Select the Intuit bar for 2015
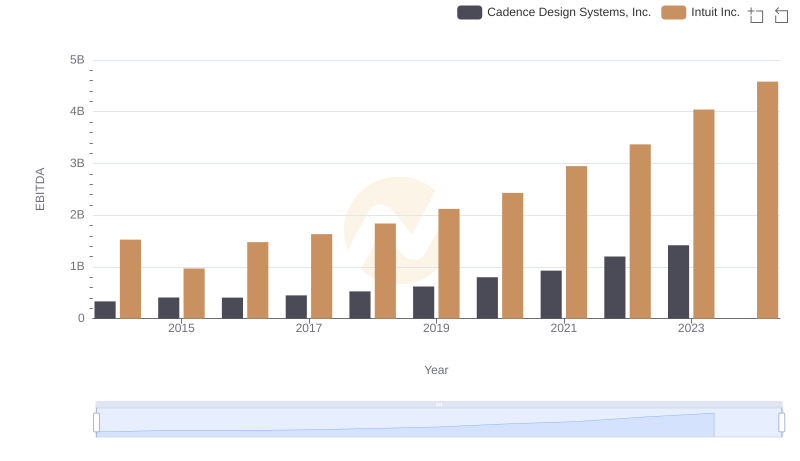800x461 pixels. [x=194, y=293]
